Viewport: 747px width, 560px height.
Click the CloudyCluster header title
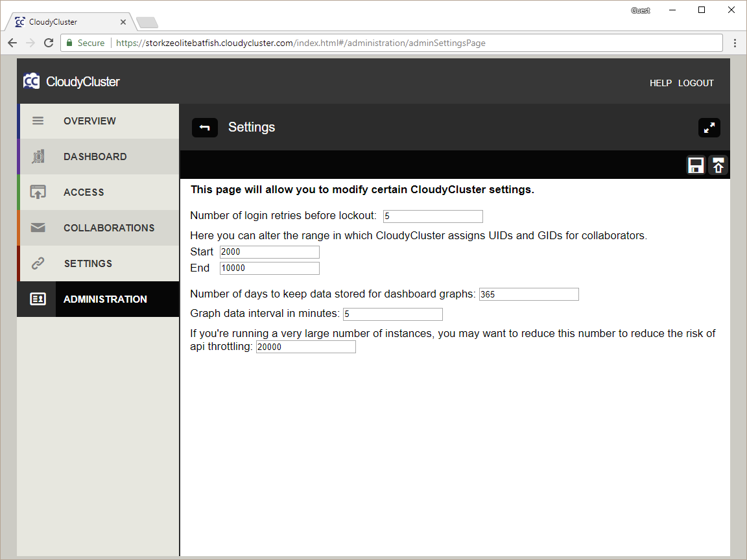click(83, 82)
